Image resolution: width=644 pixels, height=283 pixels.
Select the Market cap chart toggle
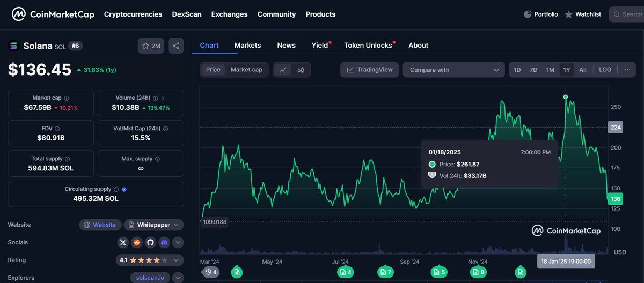click(246, 70)
